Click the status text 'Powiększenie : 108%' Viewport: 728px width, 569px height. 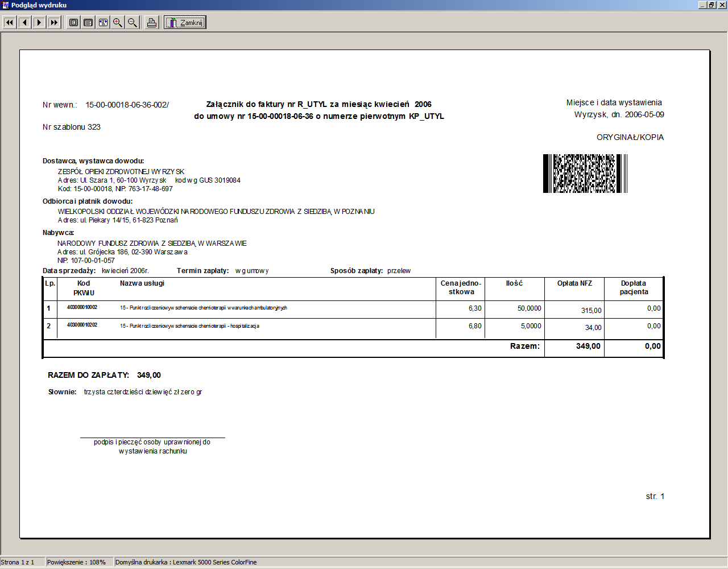[76, 562]
